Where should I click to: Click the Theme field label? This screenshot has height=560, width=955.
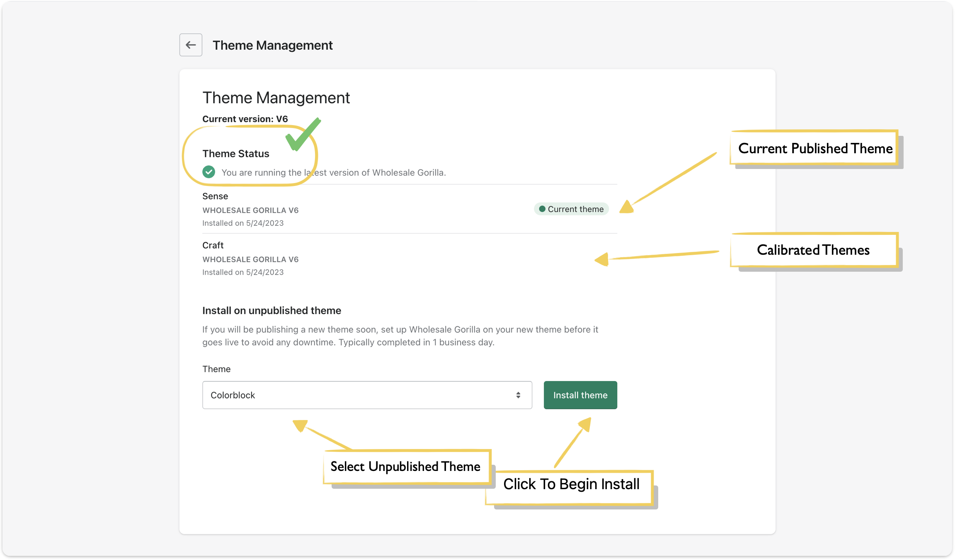(x=216, y=369)
